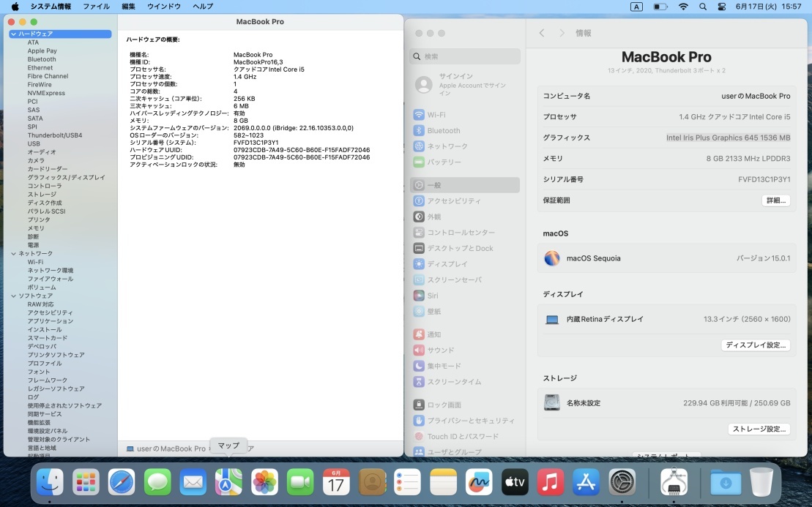The width and height of the screenshot is (812, 507).
Task: Open コントロールセンター settings
Action: click(x=464, y=233)
